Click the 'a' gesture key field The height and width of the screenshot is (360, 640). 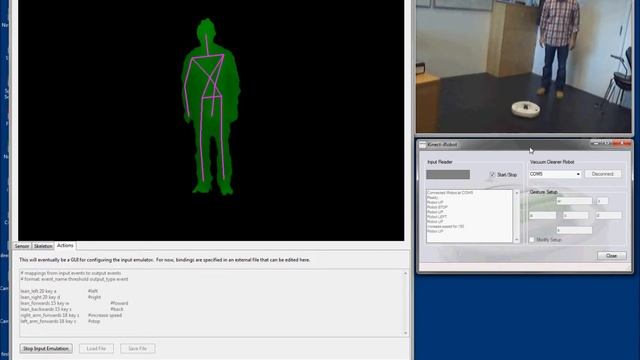click(542, 216)
